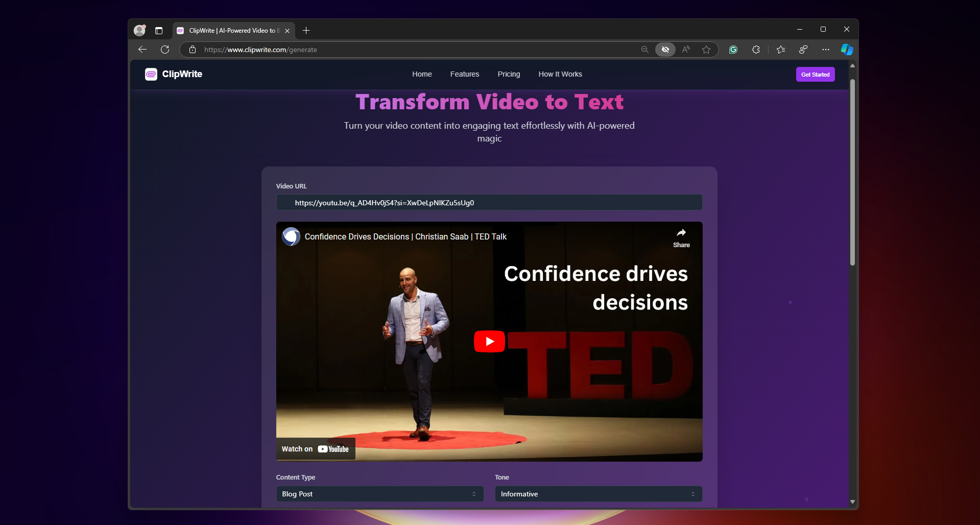Viewport: 980px width, 525px height.
Task: Open a new browser tab
Action: [306, 31]
